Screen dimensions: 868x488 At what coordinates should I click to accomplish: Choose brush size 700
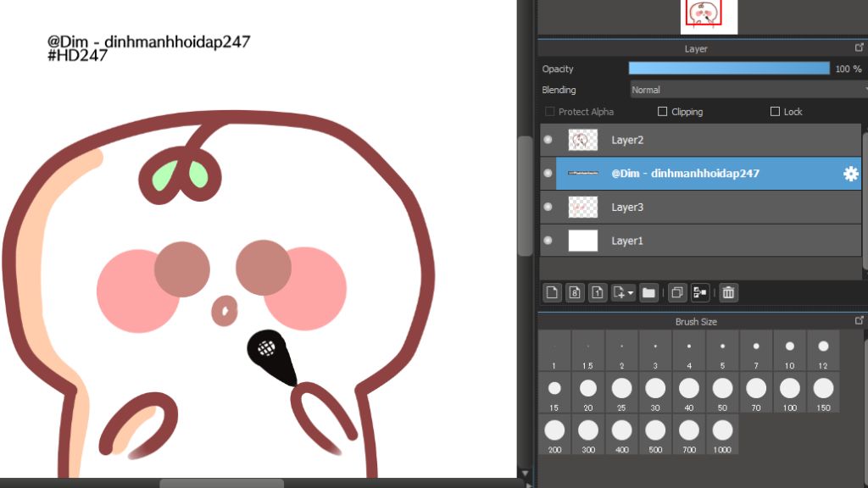689,435
